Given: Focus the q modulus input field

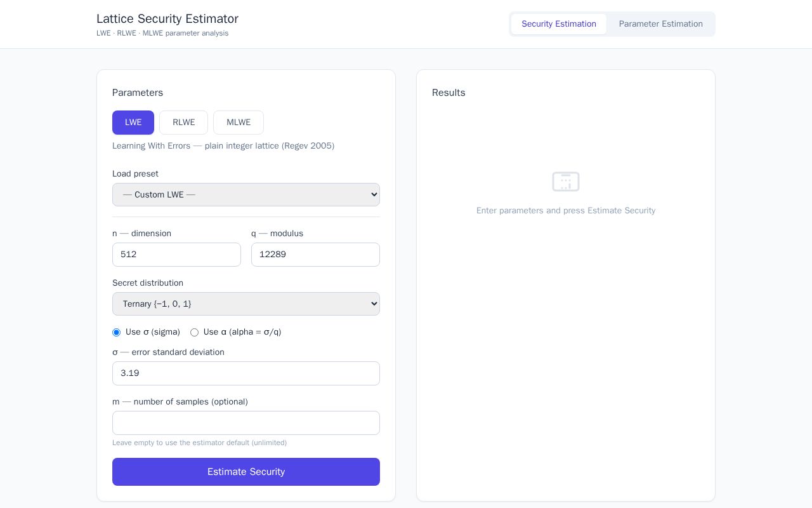Looking at the screenshot, I should (x=315, y=255).
